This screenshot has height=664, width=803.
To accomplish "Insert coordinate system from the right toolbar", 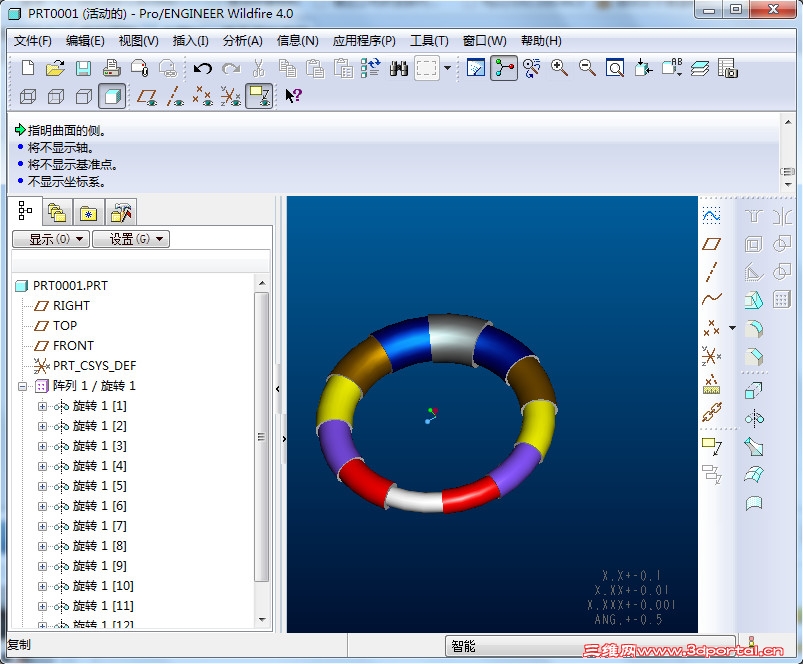I will 711,355.
